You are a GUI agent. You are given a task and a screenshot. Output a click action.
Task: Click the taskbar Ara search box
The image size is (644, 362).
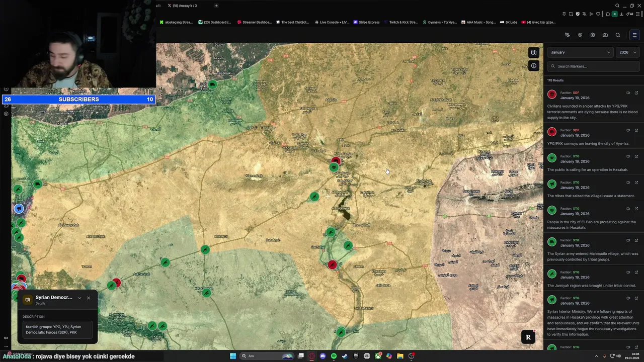pos(267,356)
